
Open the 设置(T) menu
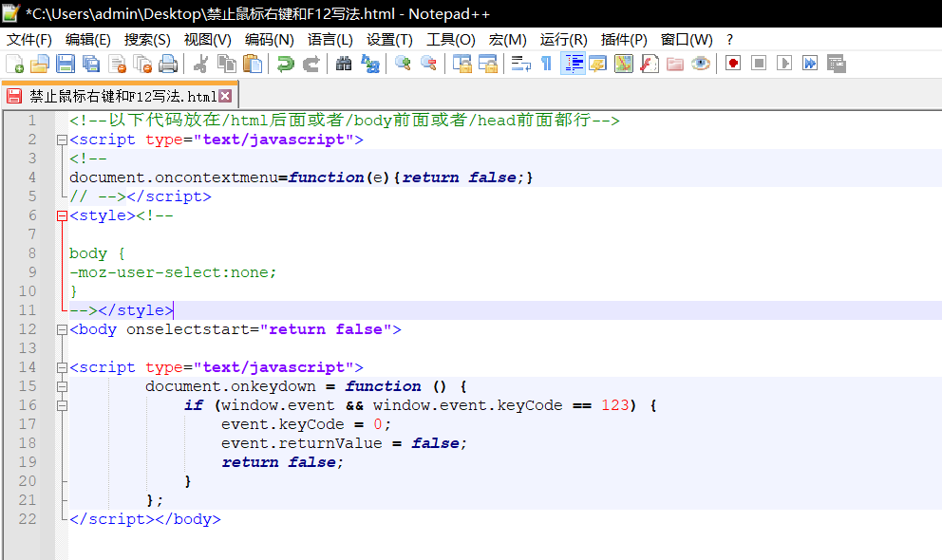390,40
